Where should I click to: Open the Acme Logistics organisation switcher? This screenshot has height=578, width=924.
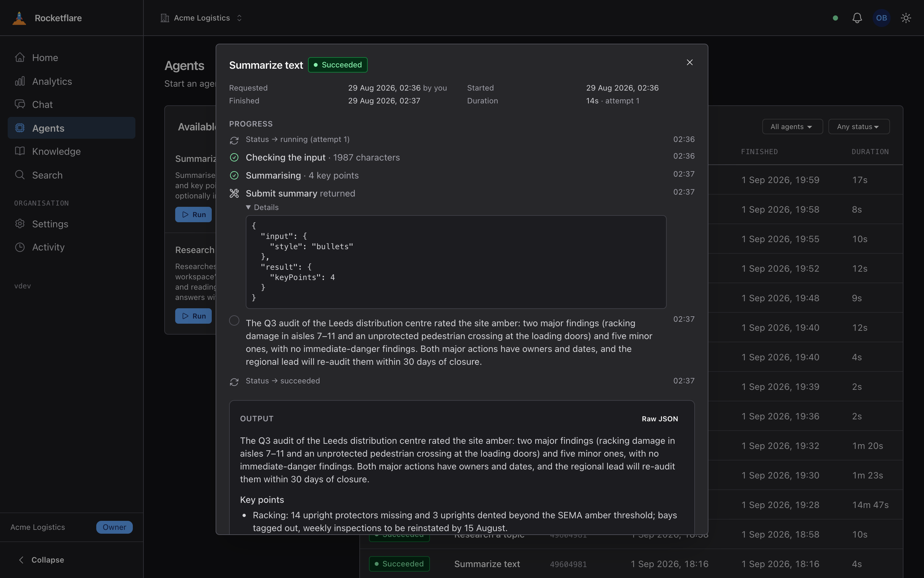point(201,18)
